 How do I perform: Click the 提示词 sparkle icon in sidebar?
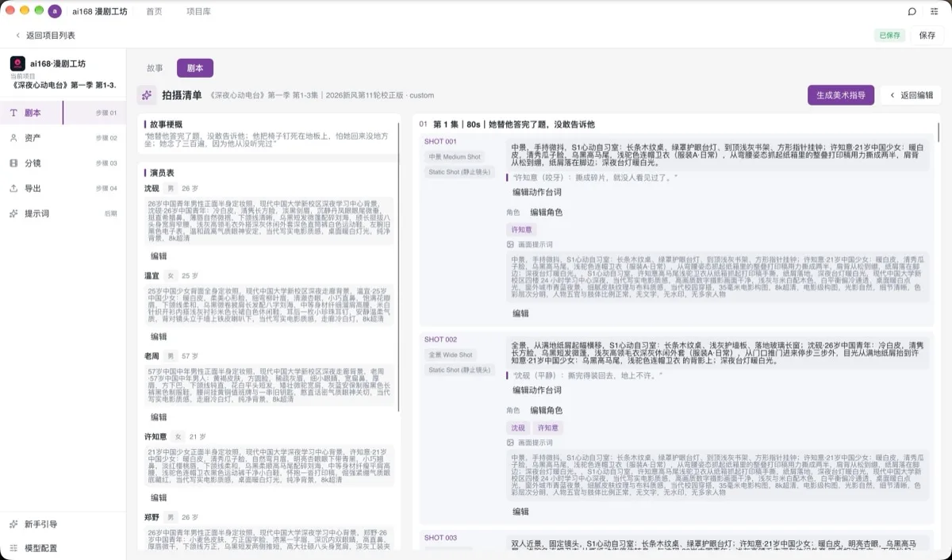click(13, 213)
